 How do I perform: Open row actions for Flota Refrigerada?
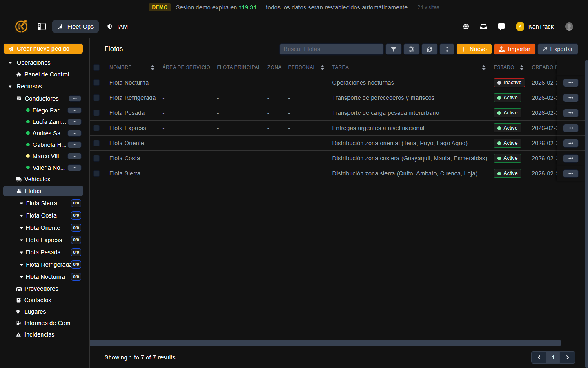coord(570,98)
